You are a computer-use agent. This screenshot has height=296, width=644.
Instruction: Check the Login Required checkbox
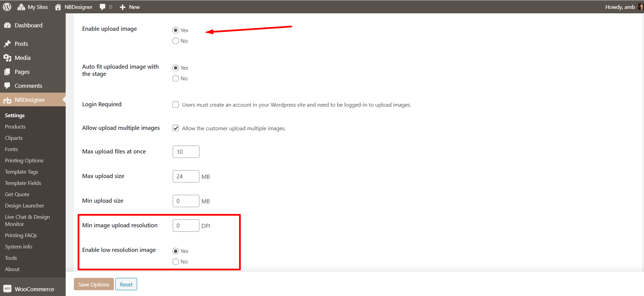point(175,104)
